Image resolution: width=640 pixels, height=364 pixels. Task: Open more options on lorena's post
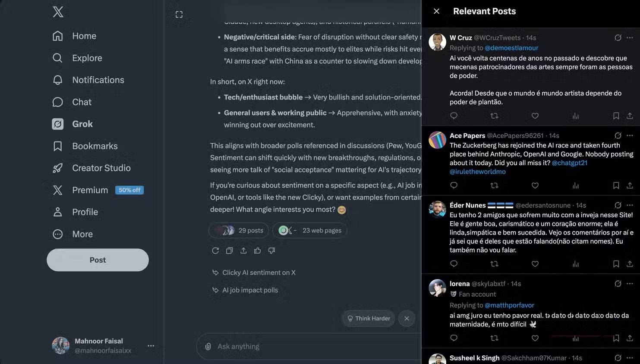pos(630,283)
